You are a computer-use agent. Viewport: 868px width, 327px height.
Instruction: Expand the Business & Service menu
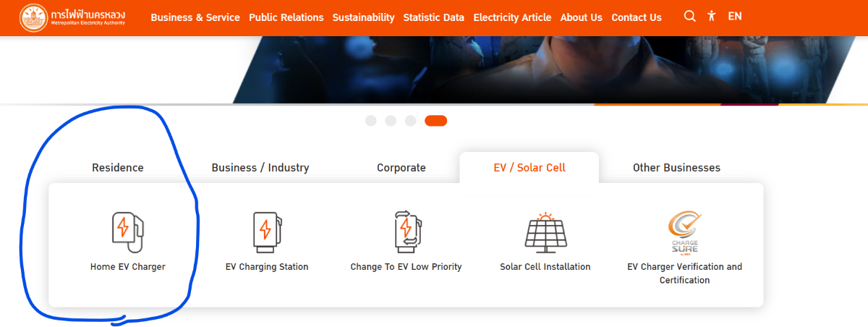[195, 17]
